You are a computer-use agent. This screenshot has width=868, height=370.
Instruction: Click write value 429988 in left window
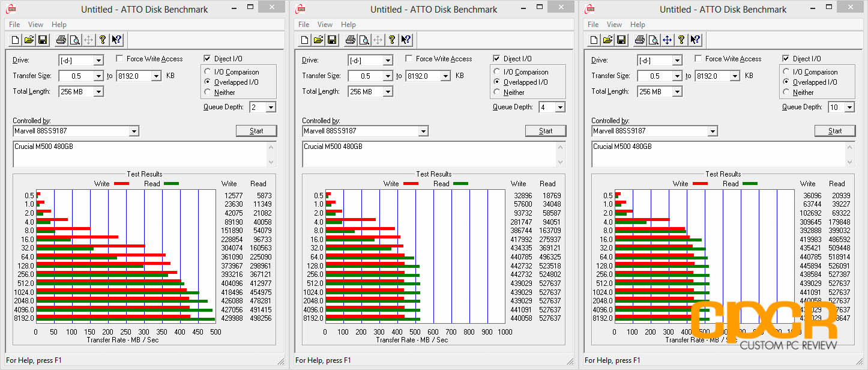(232, 318)
